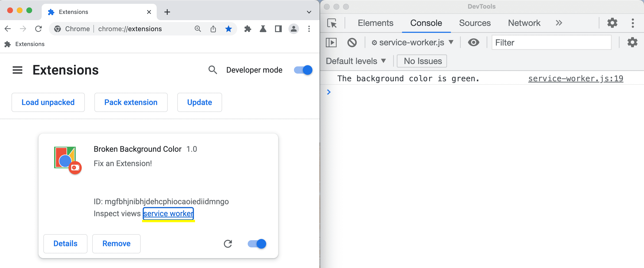This screenshot has width=644, height=268.
Task: Click Remove button for Broken Background Color
Action: tap(116, 243)
